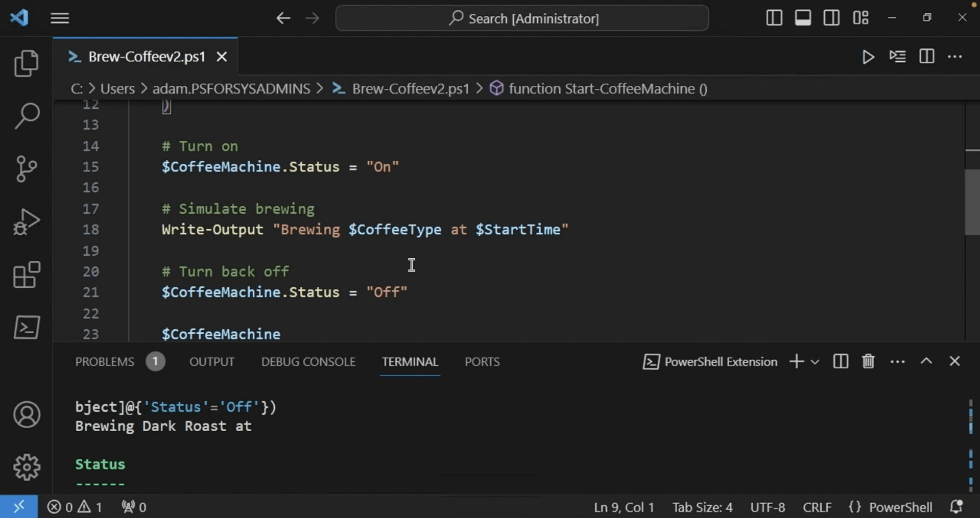The height and width of the screenshot is (518, 980).
Task: Create a new terminal with plus icon
Action: tap(796, 361)
